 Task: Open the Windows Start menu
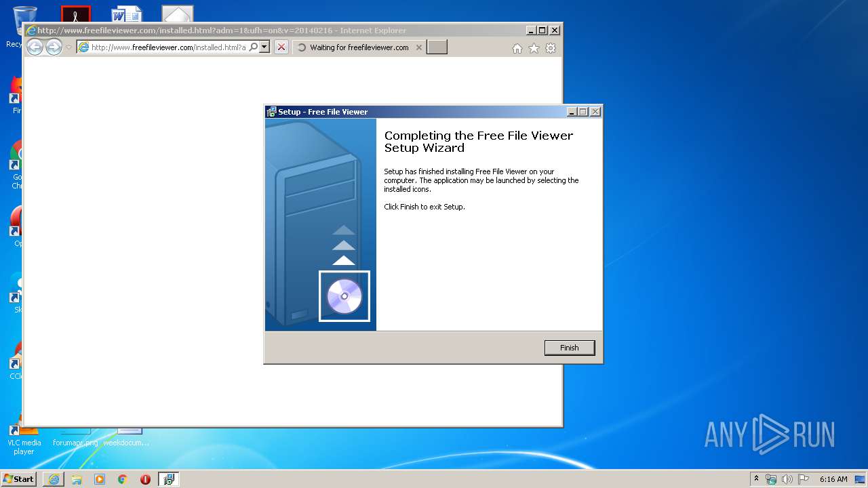pos(19,479)
